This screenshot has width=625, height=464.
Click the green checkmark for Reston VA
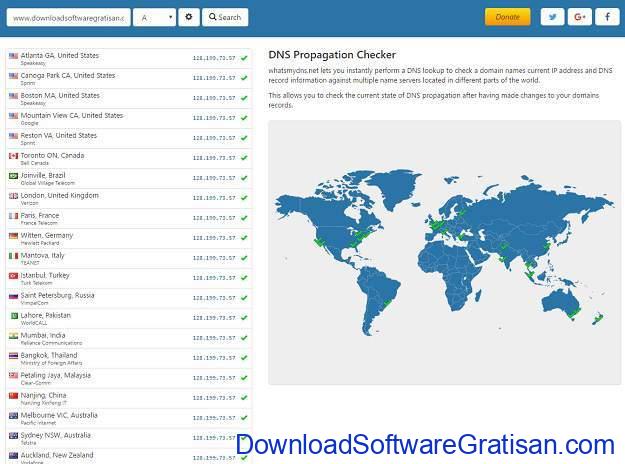point(244,138)
